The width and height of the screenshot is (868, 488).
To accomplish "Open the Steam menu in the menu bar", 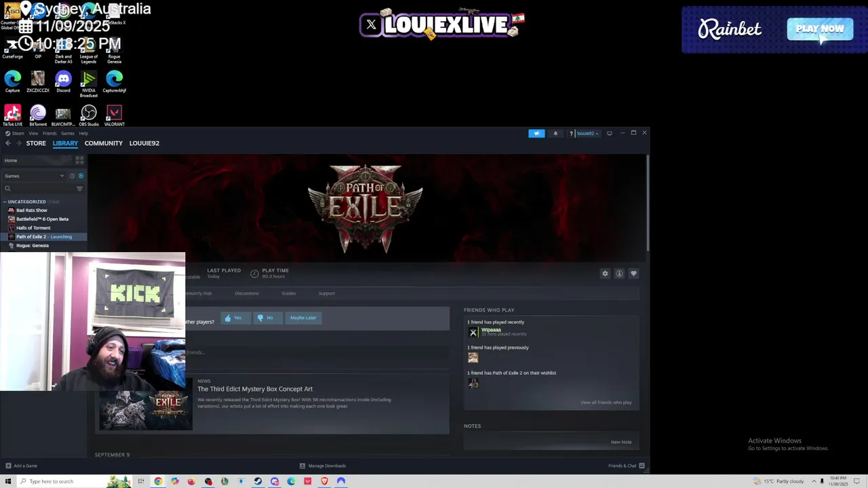I will point(14,134).
